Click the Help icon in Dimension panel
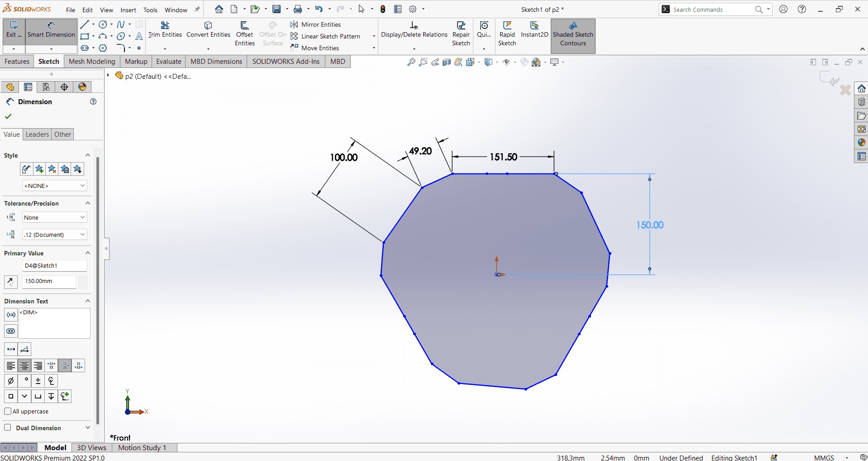This screenshot has height=461, width=868. coord(93,101)
